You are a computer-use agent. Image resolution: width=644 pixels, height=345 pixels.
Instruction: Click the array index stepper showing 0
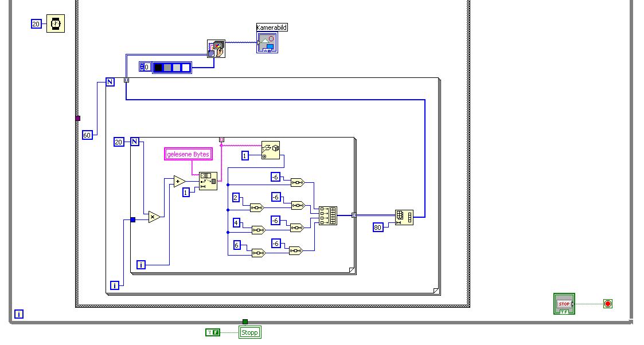(x=145, y=67)
